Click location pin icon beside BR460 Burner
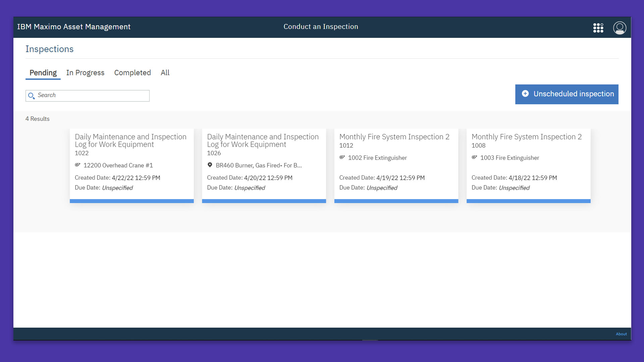644x362 pixels. 210,165
